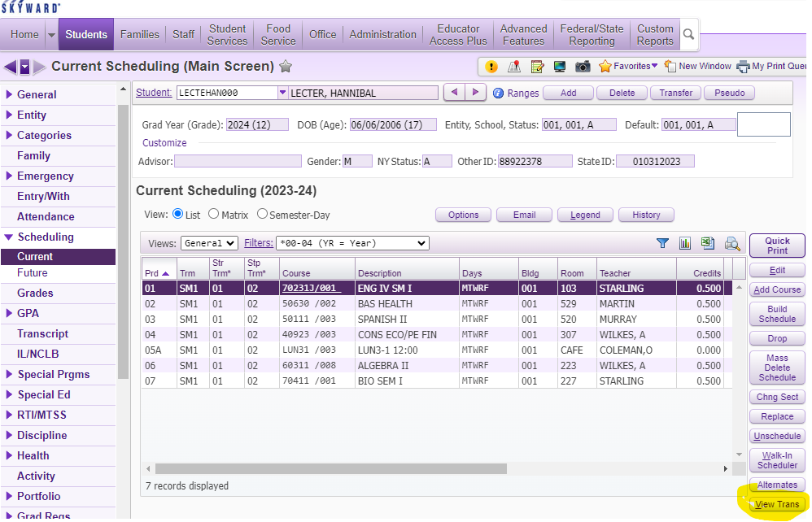Click the favorite star beside the page title
The height and width of the screenshot is (522, 812).
[x=286, y=67]
